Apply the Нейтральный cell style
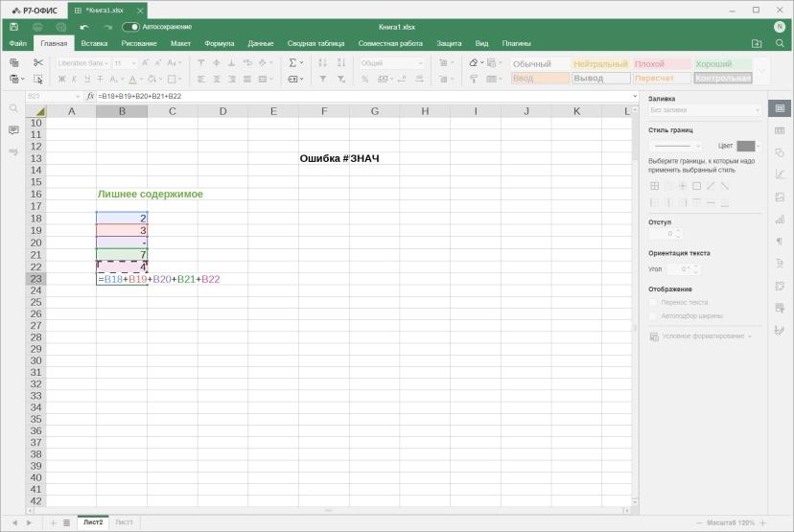794x532 pixels. [600, 64]
